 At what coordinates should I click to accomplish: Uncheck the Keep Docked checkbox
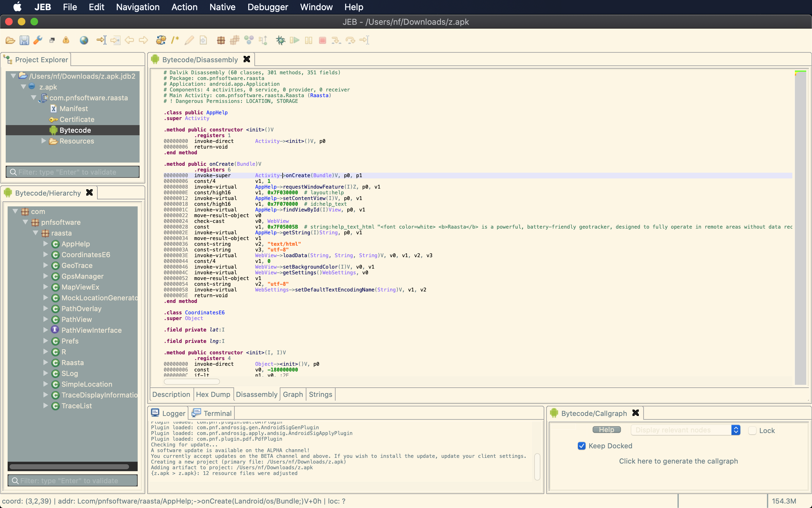coord(581,446)
